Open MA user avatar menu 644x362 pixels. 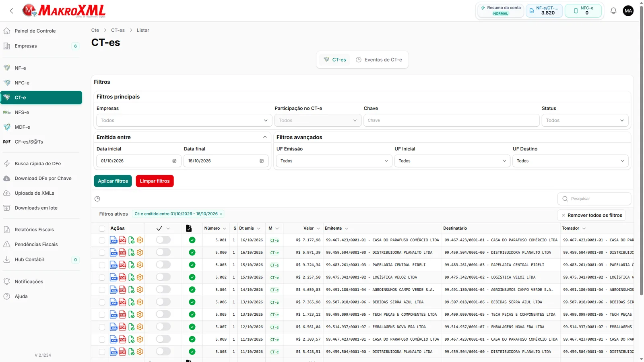628,11
